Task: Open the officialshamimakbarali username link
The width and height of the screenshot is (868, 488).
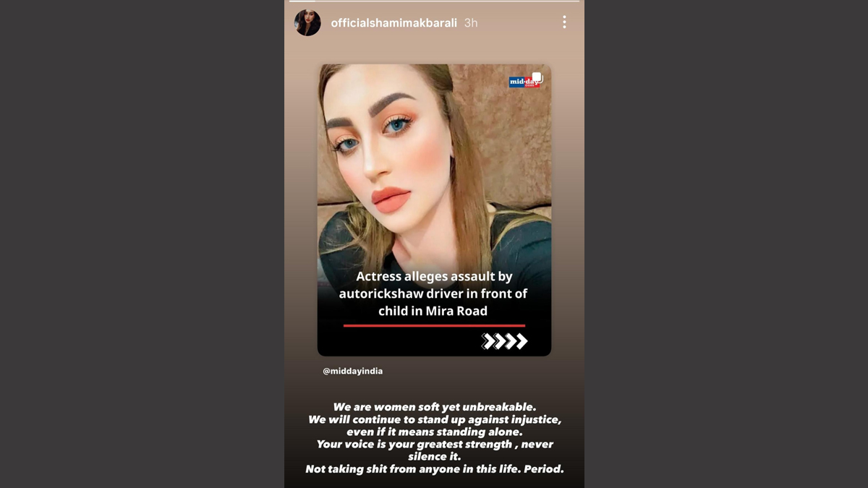Action: 394,23
